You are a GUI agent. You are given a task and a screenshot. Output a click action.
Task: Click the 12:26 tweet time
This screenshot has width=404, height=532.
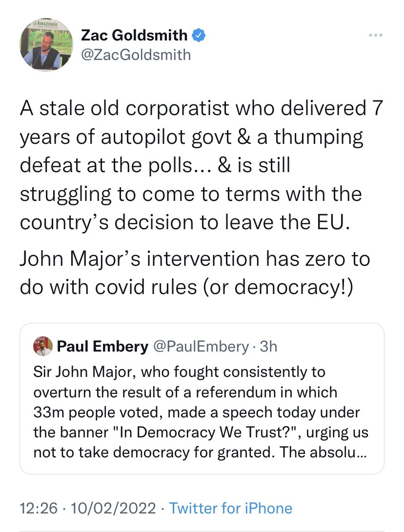pyautogui.click(x=39, y=509)
